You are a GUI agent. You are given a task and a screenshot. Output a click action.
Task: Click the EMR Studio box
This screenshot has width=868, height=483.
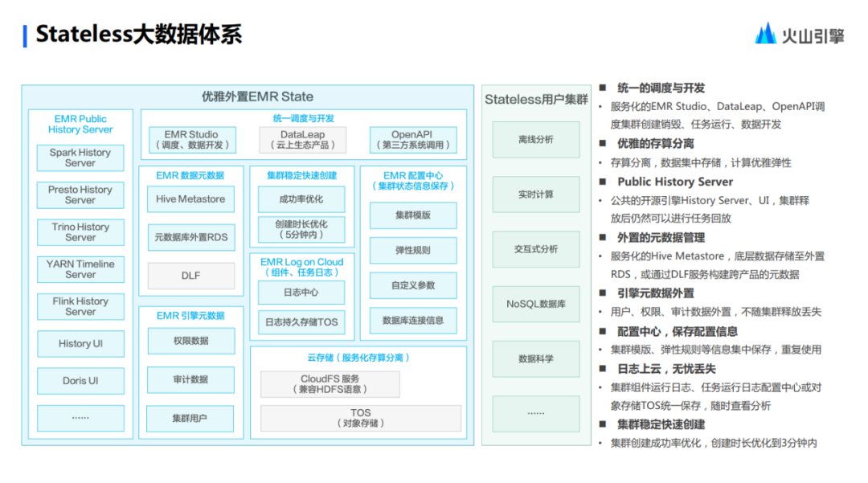(192, 140)
